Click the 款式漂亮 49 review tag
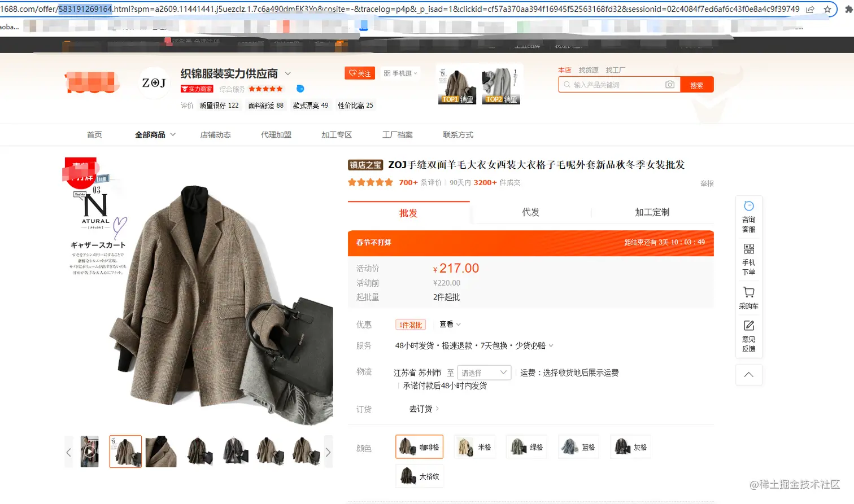The width and height of the screenshot is (854, 504). (x=311, y=106)
